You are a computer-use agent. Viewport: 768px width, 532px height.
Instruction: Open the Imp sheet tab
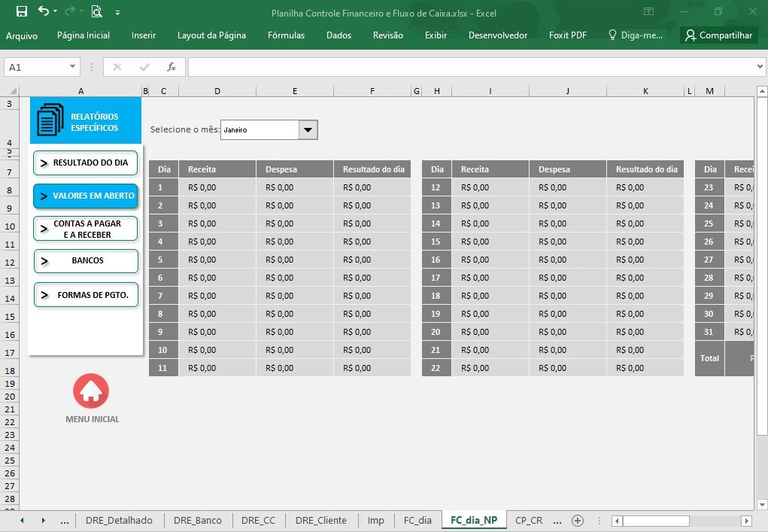375,520
